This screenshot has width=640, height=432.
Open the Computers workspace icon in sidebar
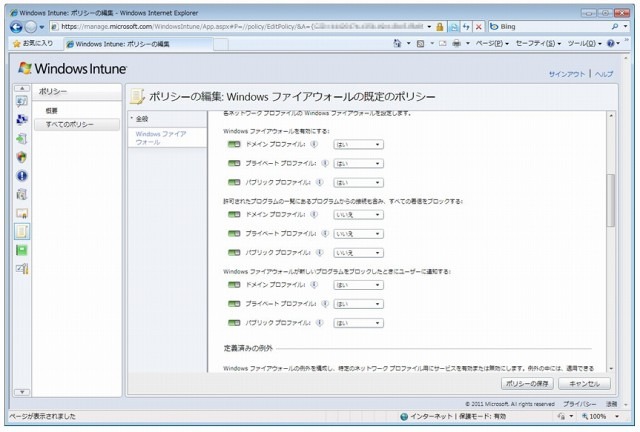click(x=22, y=119)
